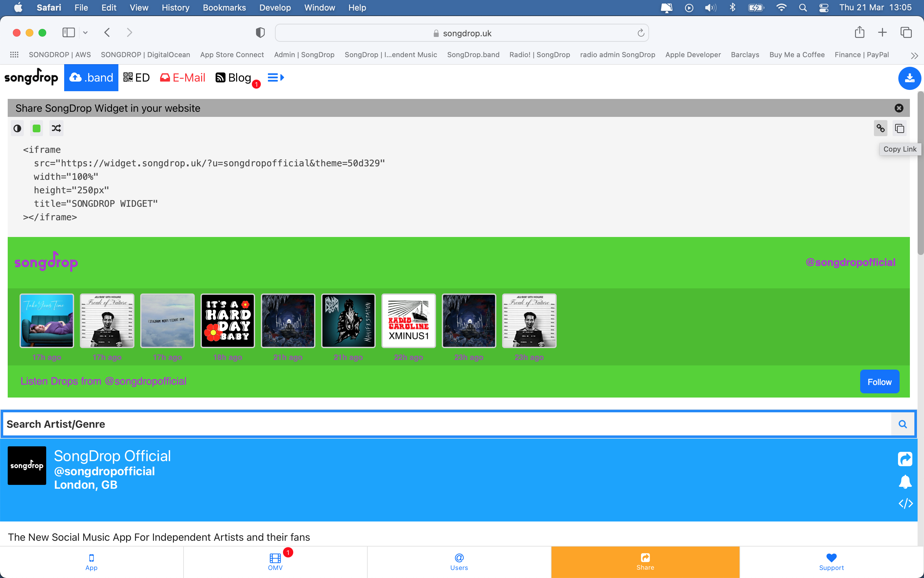Open Radio! | SongDrop bookmark
This screenshot has height=578, width=924.
540,55
